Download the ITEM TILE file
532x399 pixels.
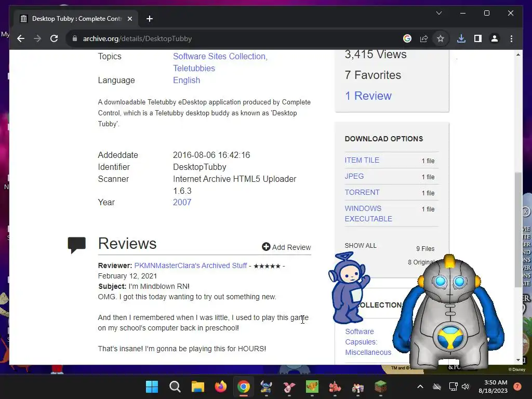[x=362, y=160]
